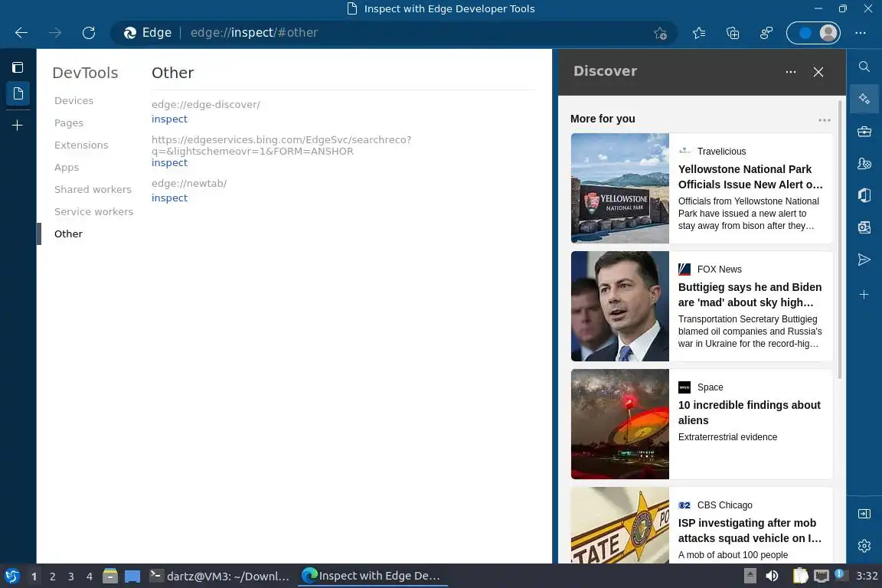Inspect the edge://newtab/ target
The width and height of the screenshot is (882, 588).
(169, 198)
